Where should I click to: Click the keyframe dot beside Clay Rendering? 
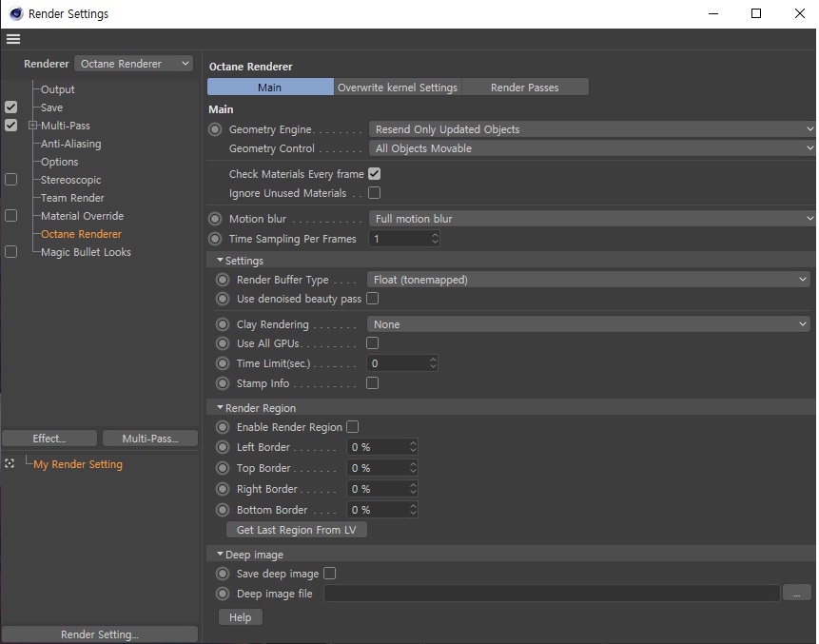tap(223, 324)
